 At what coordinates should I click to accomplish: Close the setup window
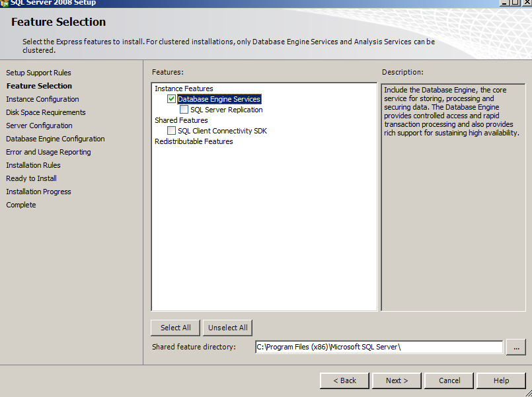[525, 3]
